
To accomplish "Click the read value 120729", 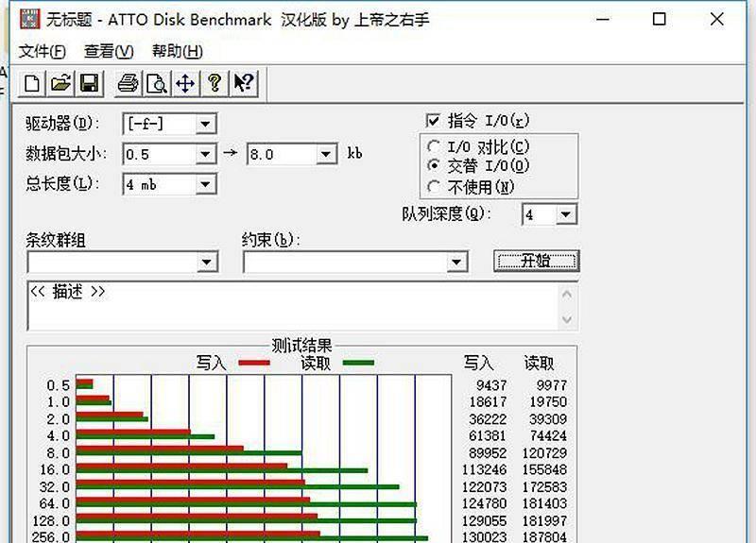I will [545, 453].
